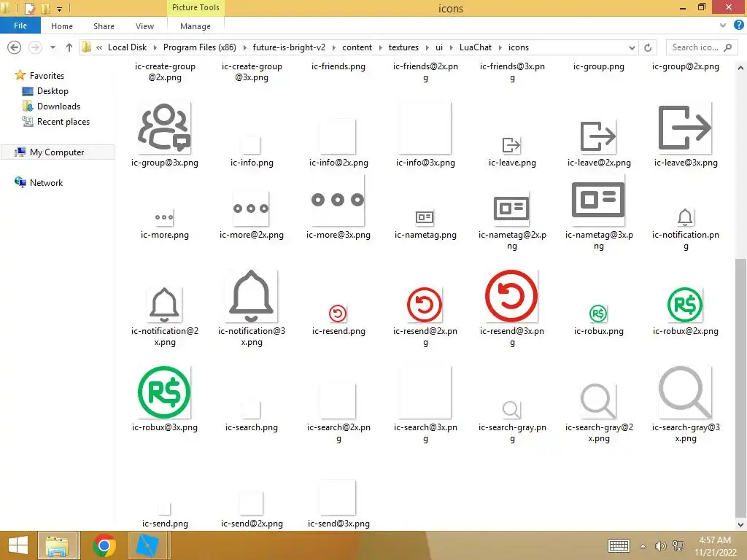Select ic-send@3x.png file
747x560 pixels.
[338, 497]
